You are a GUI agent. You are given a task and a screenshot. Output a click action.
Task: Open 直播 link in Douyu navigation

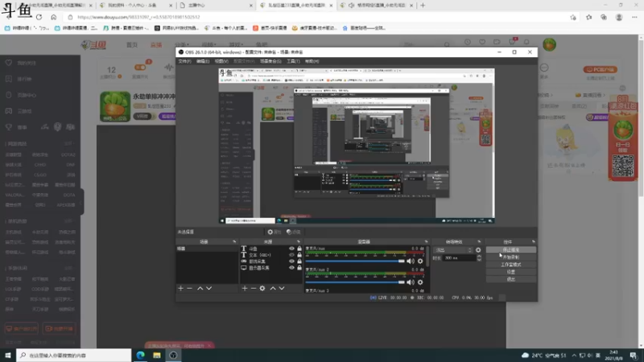pyautogui.click(x=156, y=45)
